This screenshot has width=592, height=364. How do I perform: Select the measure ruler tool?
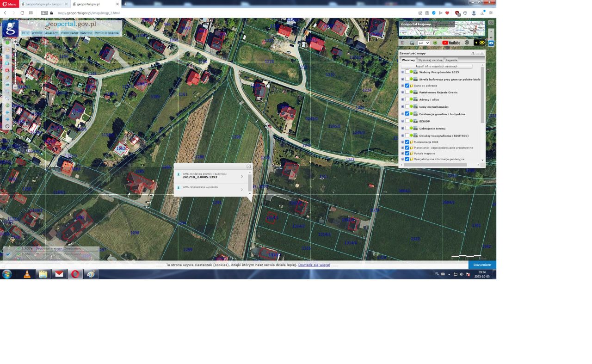click(x=7, y=85)
